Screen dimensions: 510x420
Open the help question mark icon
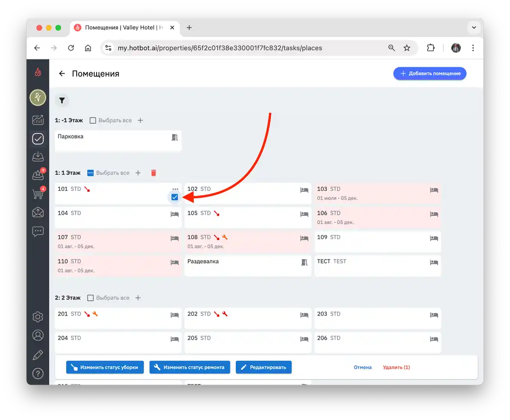tap(38, 374)
